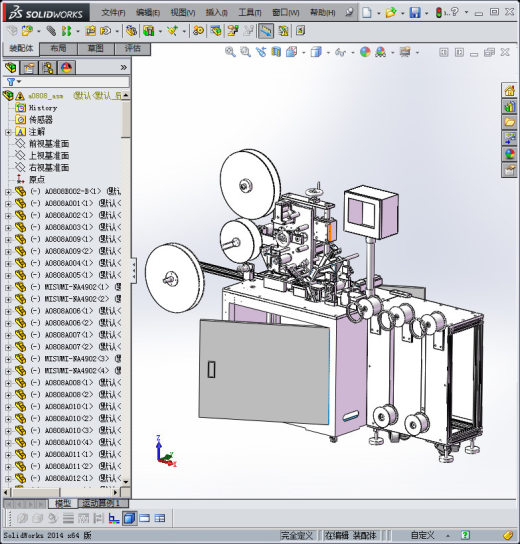520x544 pixels.
Task: Expand the MISUMI-NA4902<1> component node
Action: point(8,288)
